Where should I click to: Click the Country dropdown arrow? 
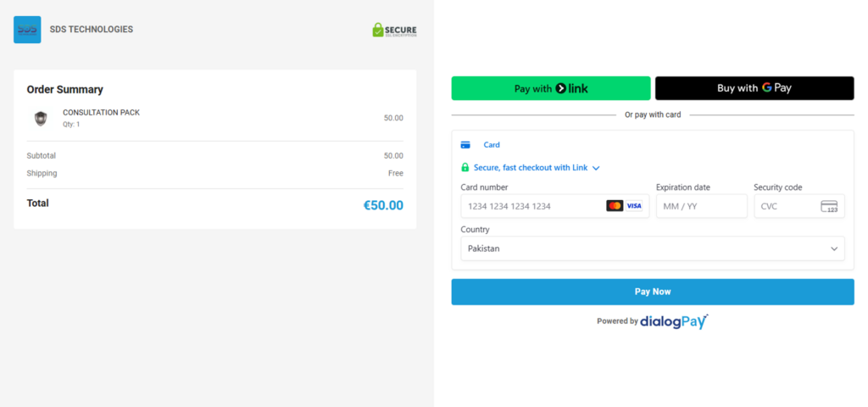click(834, 248)
